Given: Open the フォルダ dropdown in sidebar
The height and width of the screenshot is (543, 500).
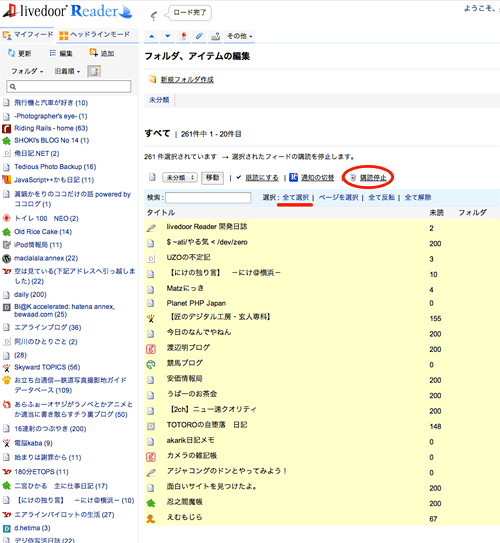Looking at the screenshot, I should [x=27, y=71].
